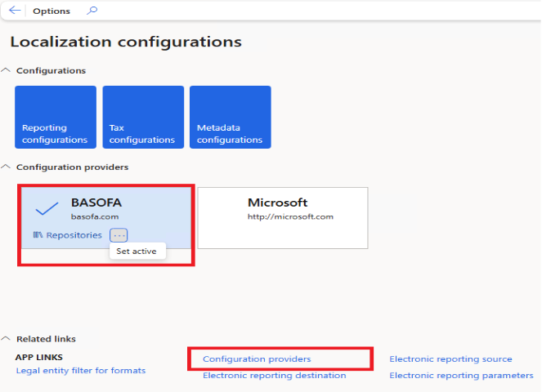The height and width of the screenshot is (392, 542).
Task: Collapse the Configuration providers section
Action: pos(7,167)
